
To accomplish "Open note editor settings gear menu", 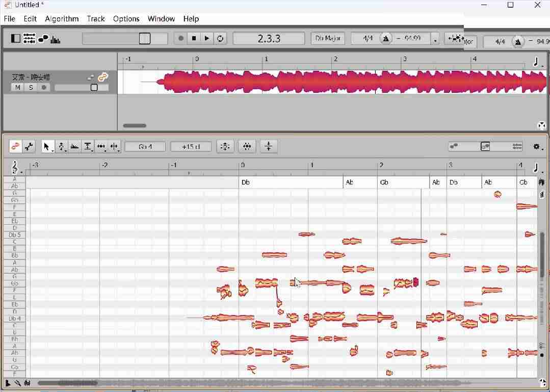I will (x=536, y=147).
